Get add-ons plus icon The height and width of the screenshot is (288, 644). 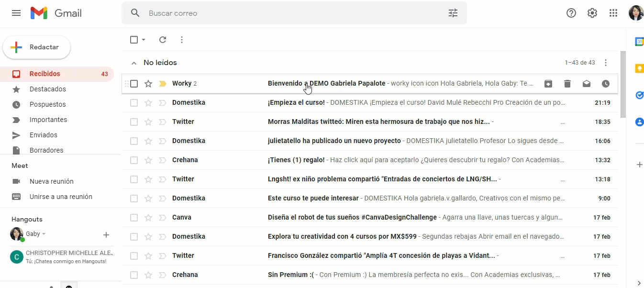(639, 165)
